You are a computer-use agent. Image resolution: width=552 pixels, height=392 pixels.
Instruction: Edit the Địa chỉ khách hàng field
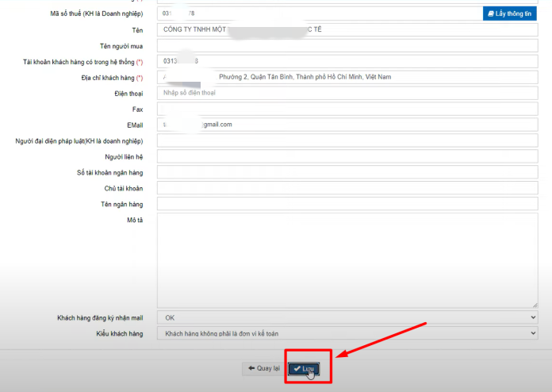click(347, 77)
